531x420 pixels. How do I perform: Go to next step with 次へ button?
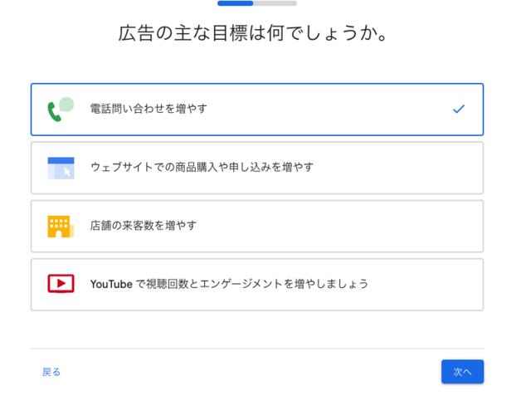point(462,372)
